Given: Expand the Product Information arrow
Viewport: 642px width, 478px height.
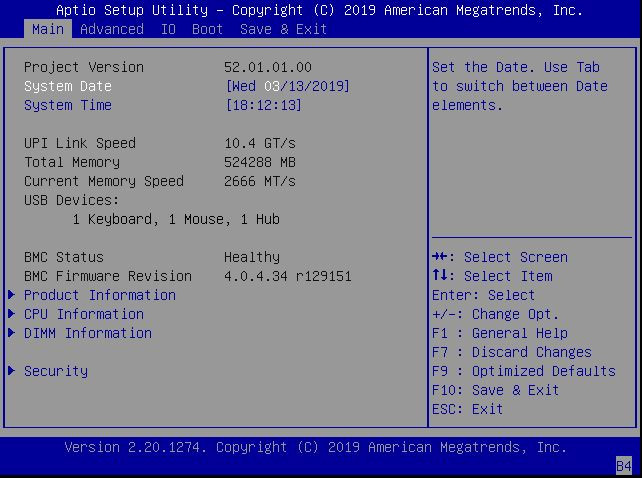Looking at the screenshot, I should [11, 295].
